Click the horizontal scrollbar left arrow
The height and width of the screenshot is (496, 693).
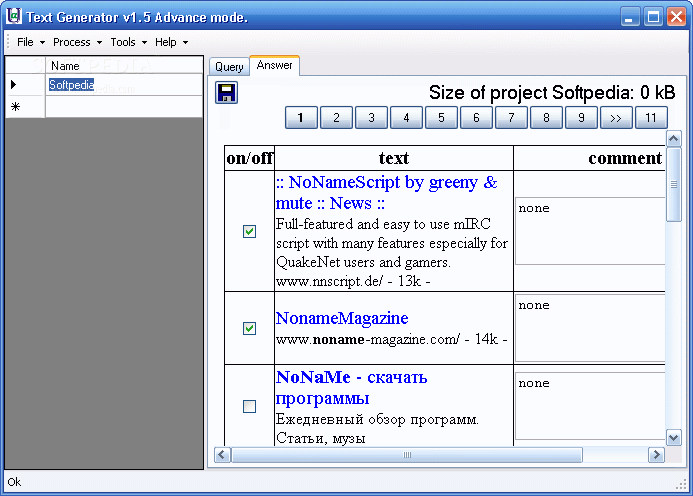point(222,454)
